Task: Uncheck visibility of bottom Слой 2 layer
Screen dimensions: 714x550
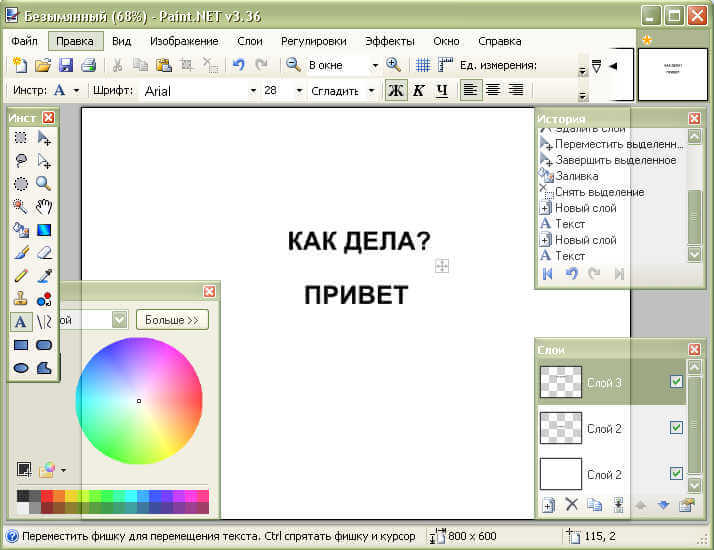Action: click(x=676, y=474)
